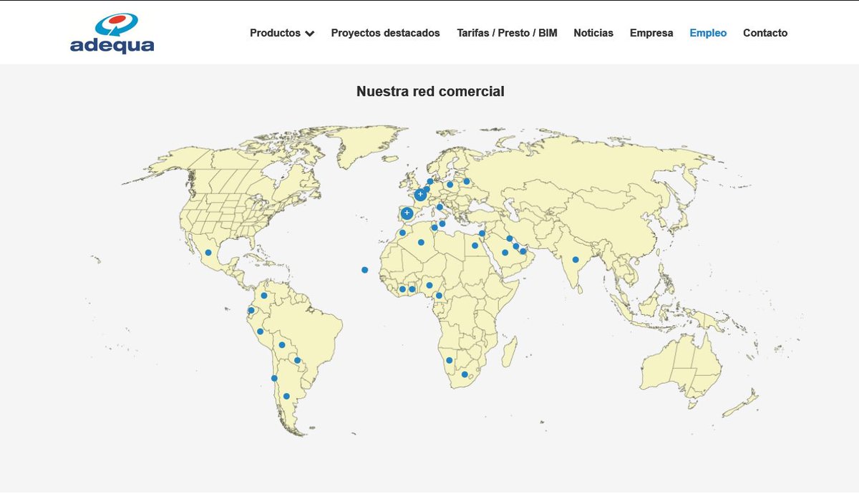Screen dimensions: 859x504
Task: Select the United Arab Emirates marker
Action: pos(523,251)
